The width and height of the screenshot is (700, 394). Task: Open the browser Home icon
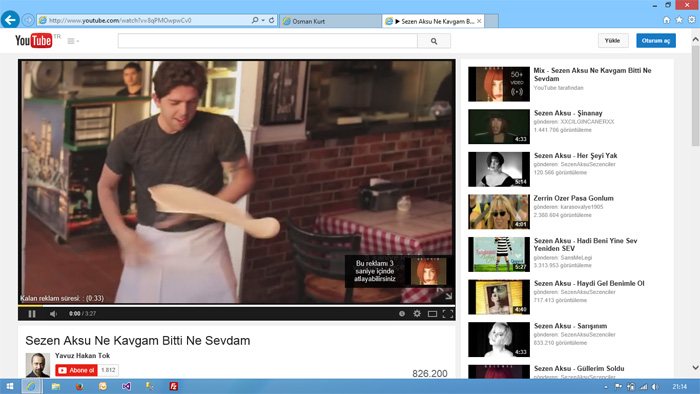[667, 20]
